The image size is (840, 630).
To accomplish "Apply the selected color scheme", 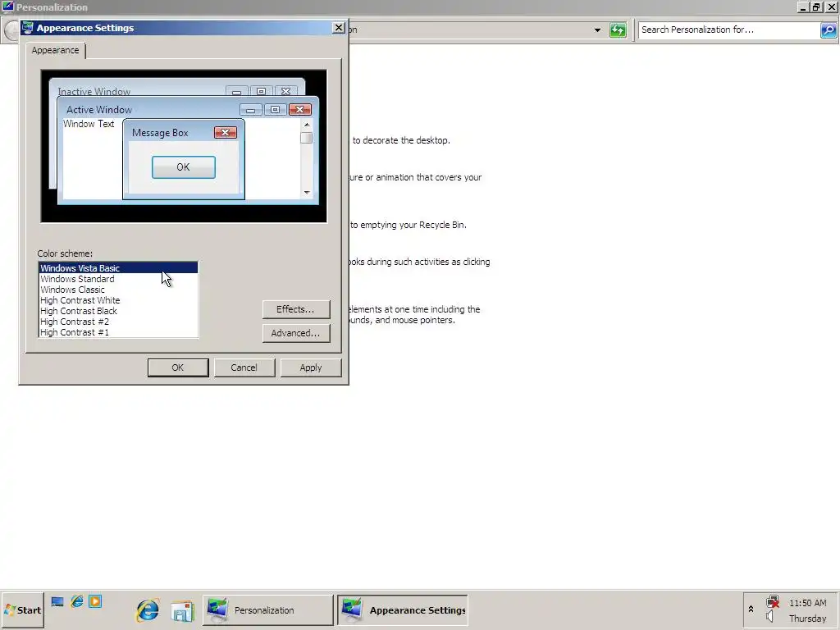I will coord(311,367).
